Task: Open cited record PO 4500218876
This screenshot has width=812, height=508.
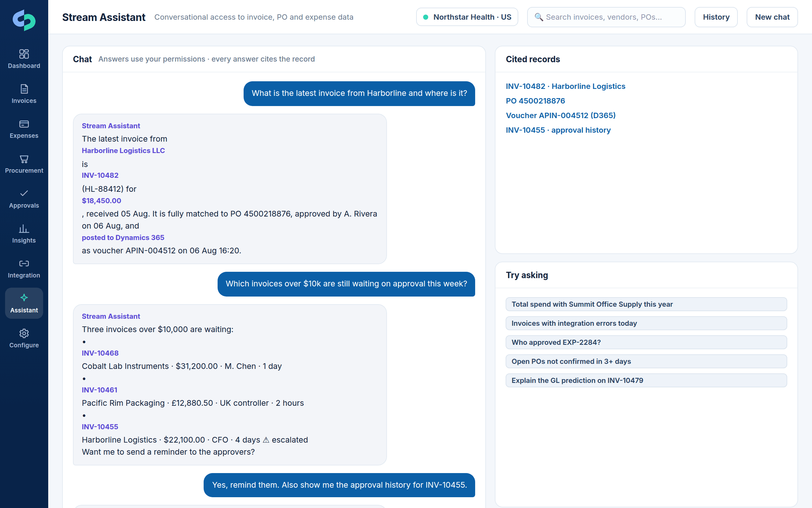Action: point(535,101)
